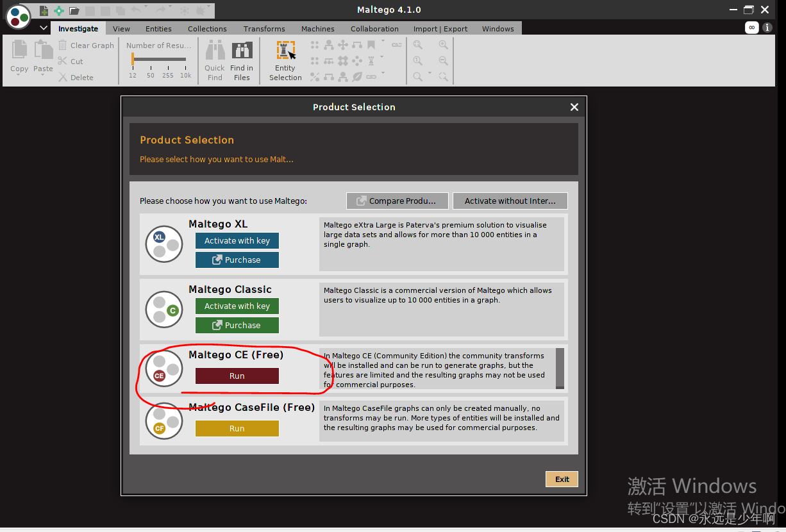Click the small grey rook selection icon
Image resolution: width=786 pixels, height=532 pixels.
(x=371, y=61)
